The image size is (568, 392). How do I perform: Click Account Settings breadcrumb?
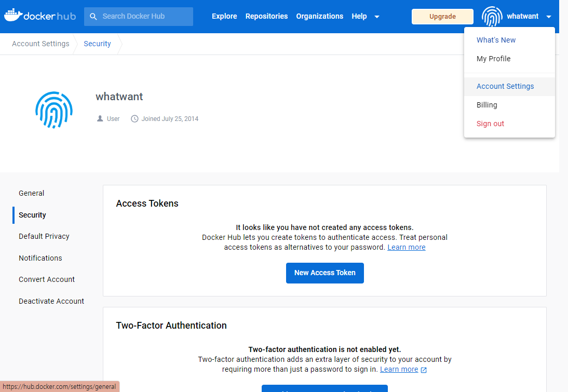(40, 44)
